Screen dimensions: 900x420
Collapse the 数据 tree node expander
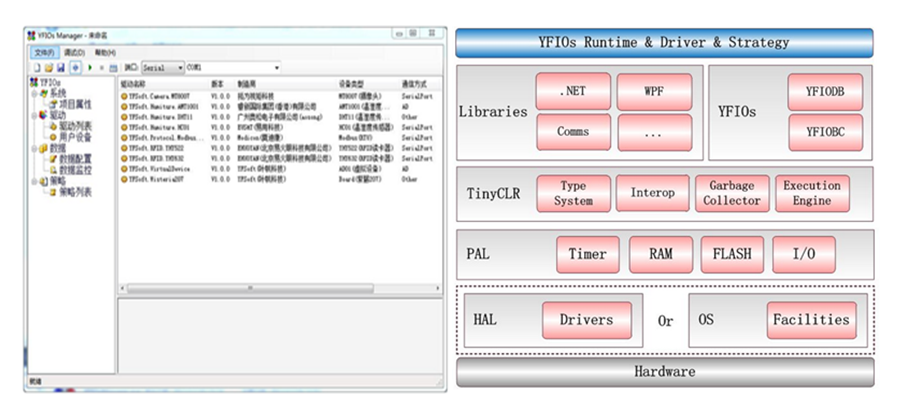(34, 149)
